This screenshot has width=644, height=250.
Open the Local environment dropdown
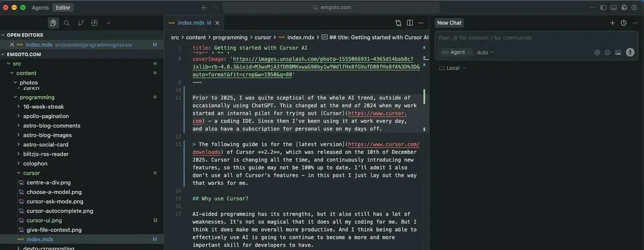[452, 68]
